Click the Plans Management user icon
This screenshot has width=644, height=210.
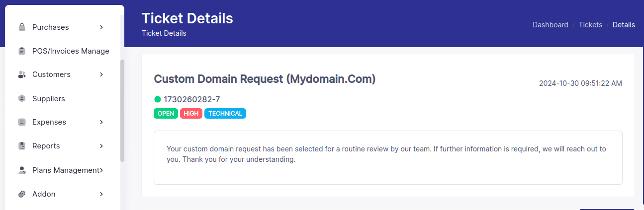pos(22,170)
